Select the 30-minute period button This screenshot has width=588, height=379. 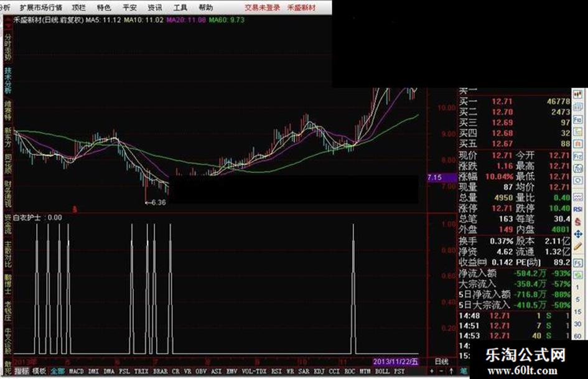click(x=578, y=324)
